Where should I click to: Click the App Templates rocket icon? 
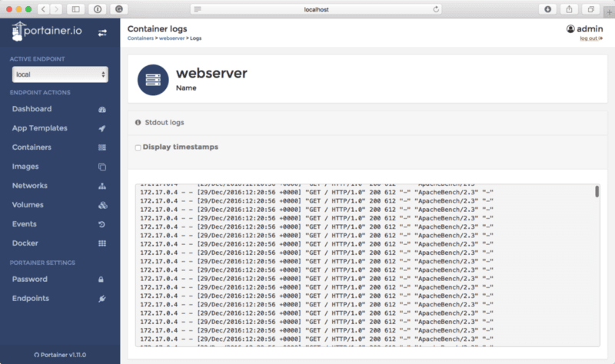pyautogui.click(x=102, y=128)
